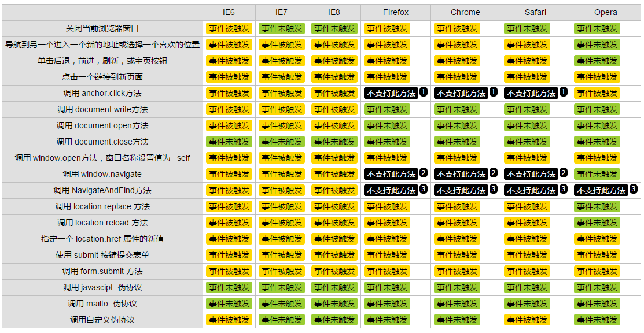Select the Chrome column header
This screenshot has height=333, width=644.
(465, 12)
